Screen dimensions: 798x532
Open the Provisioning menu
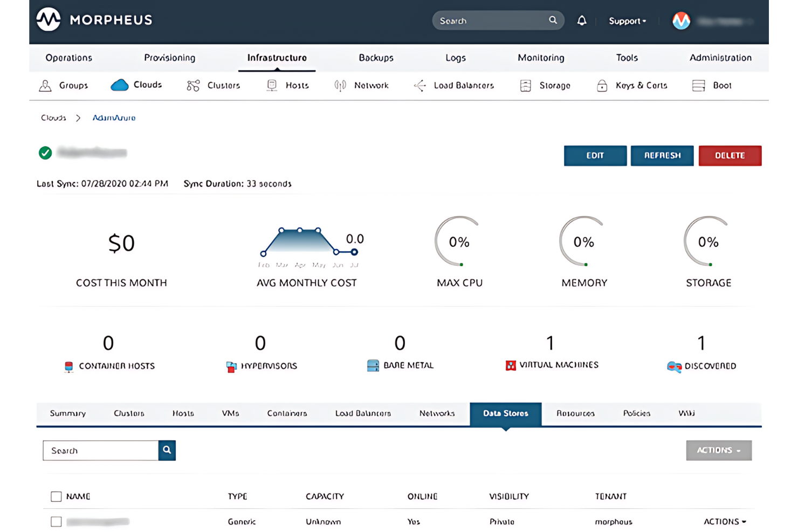169,58
